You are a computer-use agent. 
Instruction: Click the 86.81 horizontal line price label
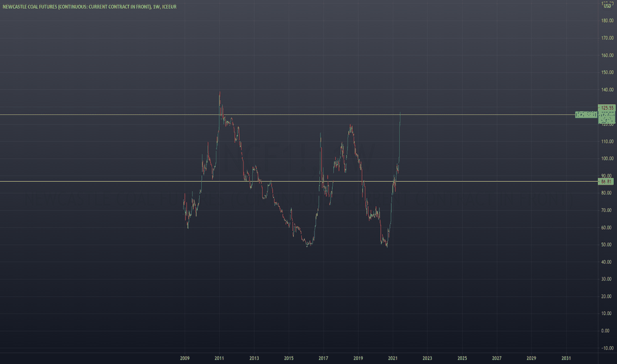(606, 181)
